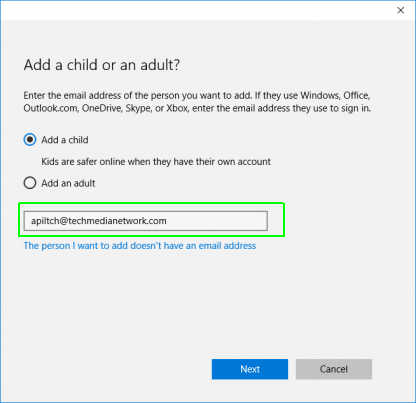The width and height of the screenshot is (416, 403).
Task: Select the 'Add a child' radio button
Action: [30, 140]
